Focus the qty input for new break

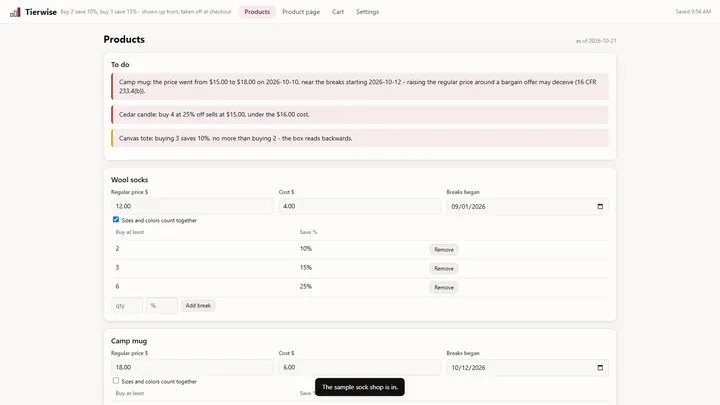pos(127,305)
